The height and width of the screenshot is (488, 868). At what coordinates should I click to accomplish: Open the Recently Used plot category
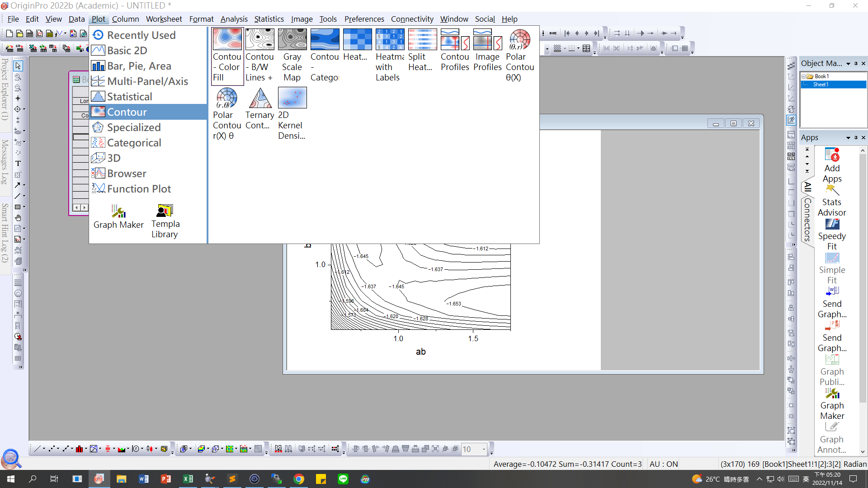pyautogui.click(x=149, y=35)
